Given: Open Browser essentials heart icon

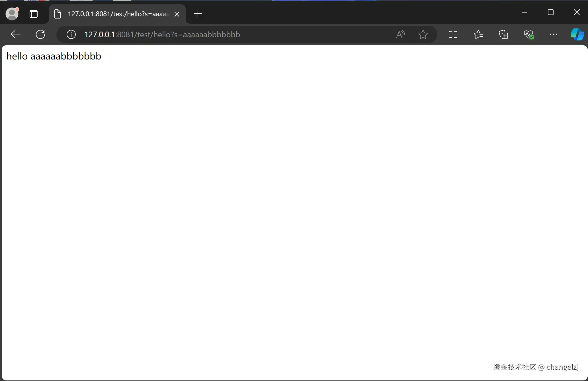Looking at the screenshot, I should click(528, 34).
